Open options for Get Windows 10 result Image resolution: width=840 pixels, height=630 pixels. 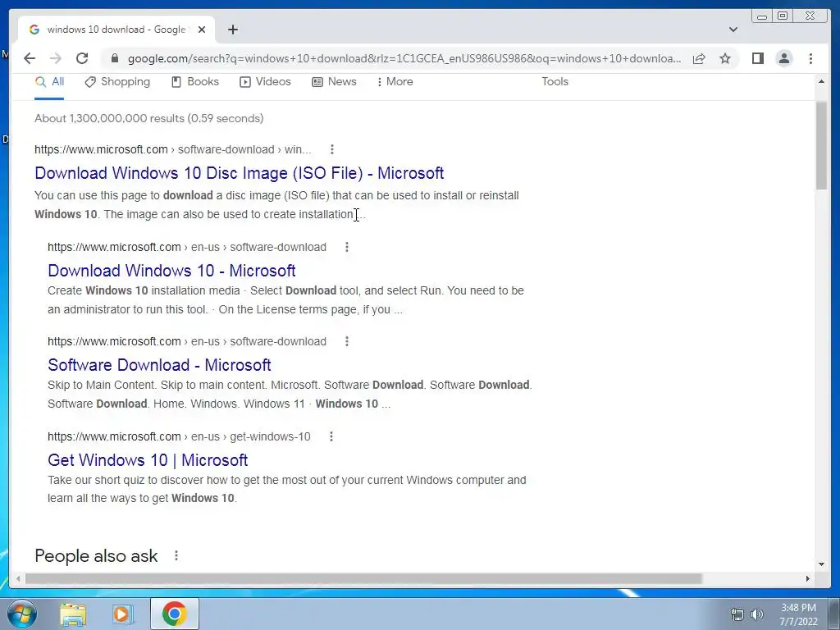tap(331, 436)
